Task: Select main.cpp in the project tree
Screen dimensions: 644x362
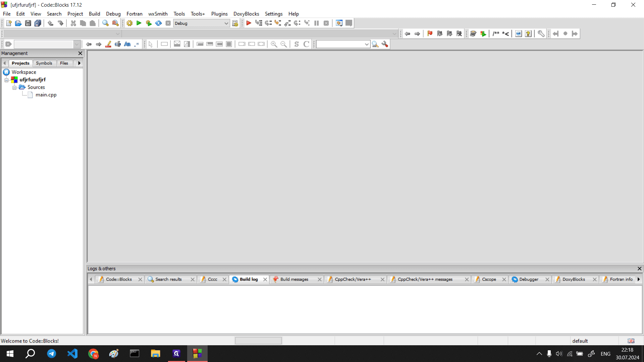Action: pos(46,95)
